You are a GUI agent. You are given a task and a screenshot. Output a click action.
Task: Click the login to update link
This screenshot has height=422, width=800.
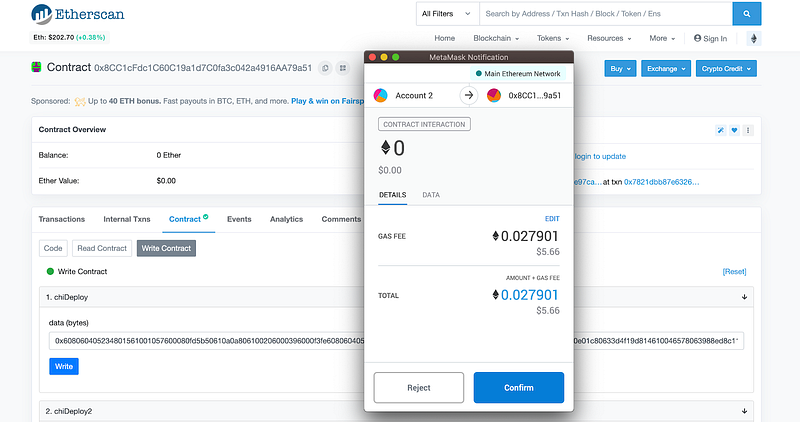pyautogui.click(x=600, y=156)
